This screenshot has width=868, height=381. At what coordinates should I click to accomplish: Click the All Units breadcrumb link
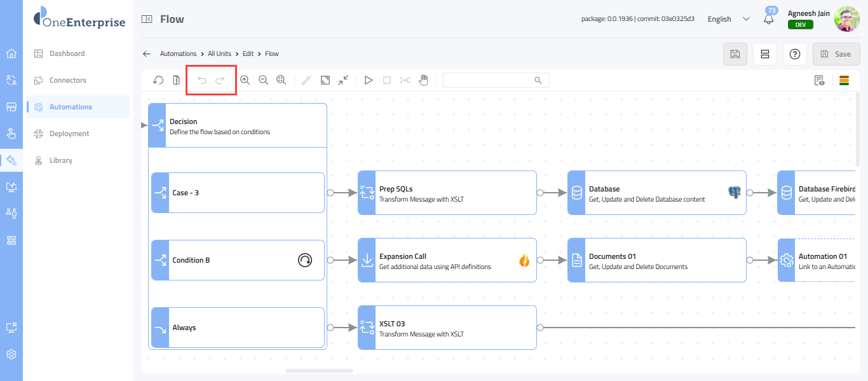pos(219,54)
